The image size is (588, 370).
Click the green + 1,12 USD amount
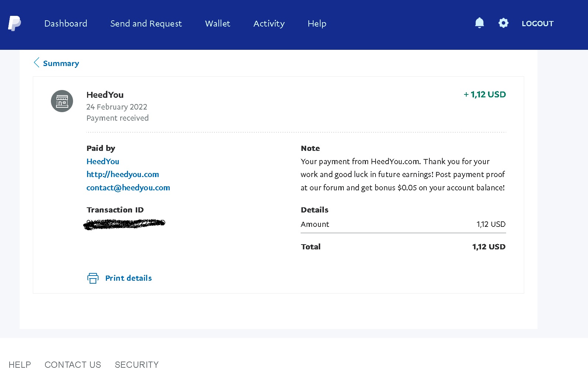point(485,94)
